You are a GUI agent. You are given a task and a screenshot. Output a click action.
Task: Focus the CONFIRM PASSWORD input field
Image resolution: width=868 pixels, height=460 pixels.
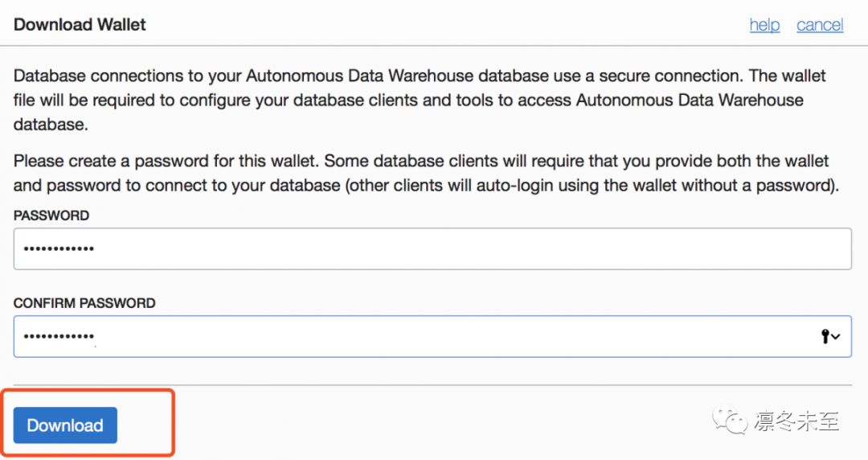(x=432, y=336)
